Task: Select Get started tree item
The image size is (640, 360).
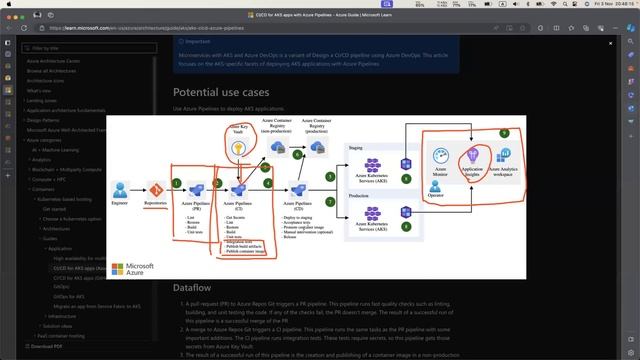Action: (x=54, y=209)
